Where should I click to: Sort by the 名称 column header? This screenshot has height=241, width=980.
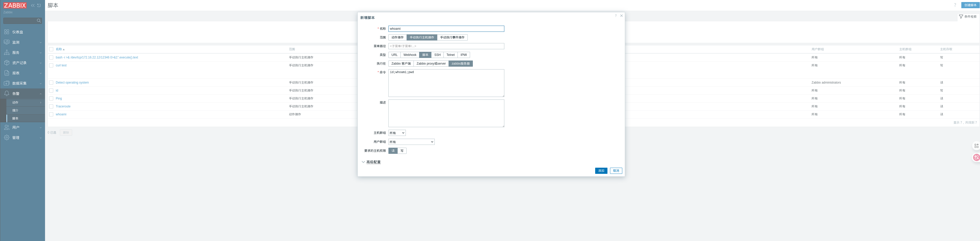pyautogui.click(x=60, y=49)
